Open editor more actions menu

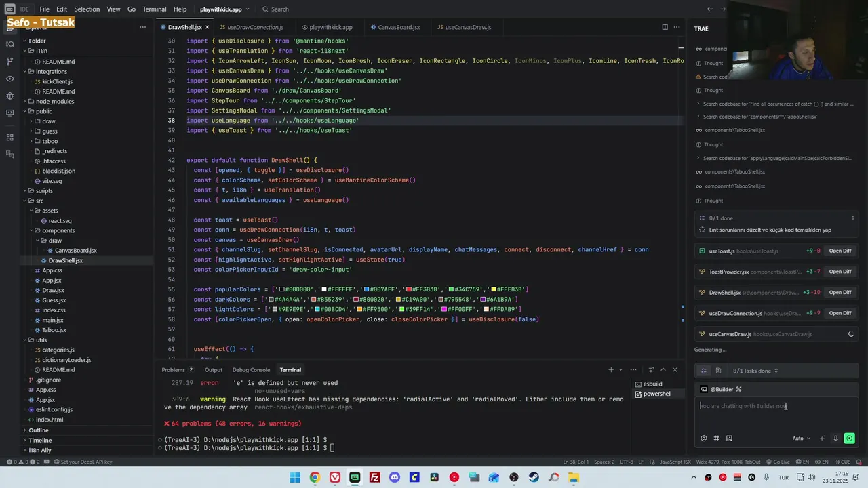click(x=678, y=27)
